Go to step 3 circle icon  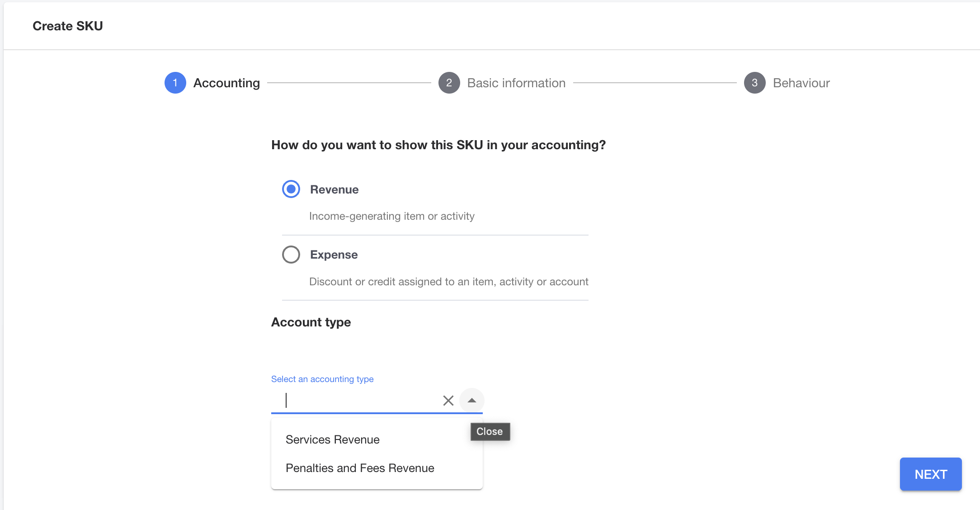click(755, 83)
